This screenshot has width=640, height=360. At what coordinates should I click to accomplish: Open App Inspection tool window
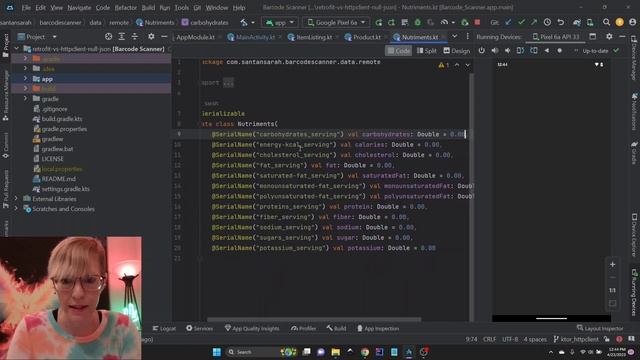click(378, 328)
